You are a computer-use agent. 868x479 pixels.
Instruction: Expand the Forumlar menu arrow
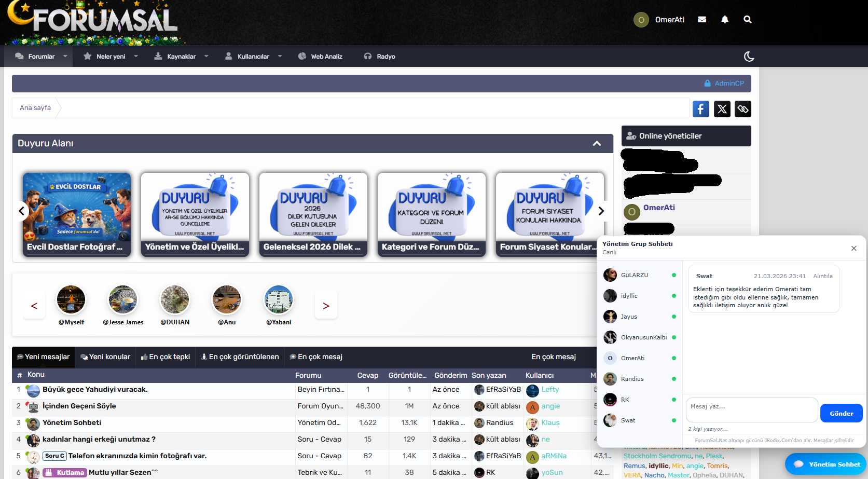click(x=65, y=56)
